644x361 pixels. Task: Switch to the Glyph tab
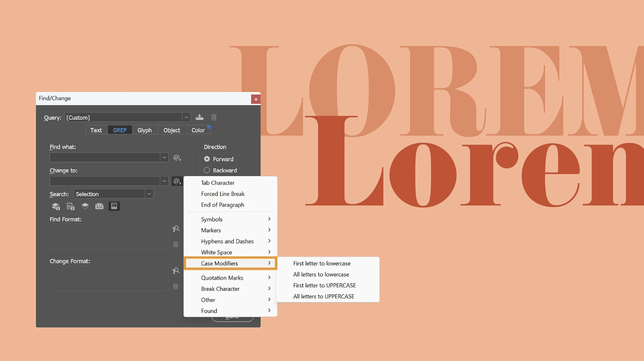(x=145, y=130)
